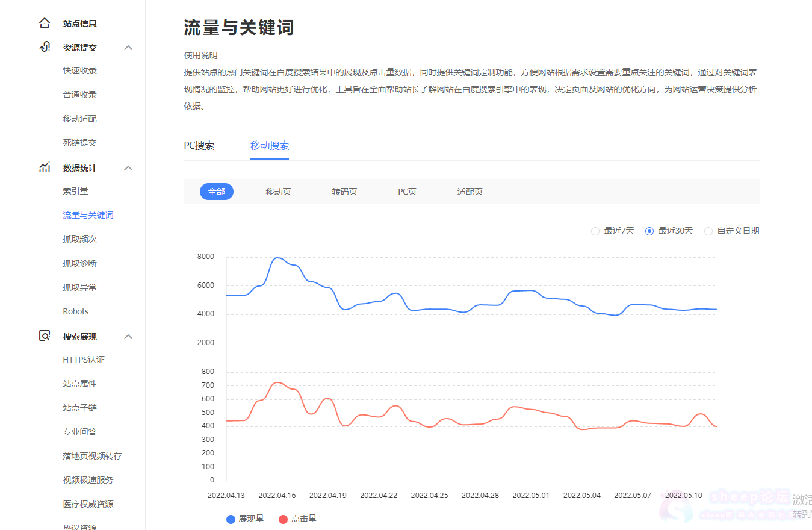
Task: Click the 数据统计 chart icon in sidebar
Action: 44,167
